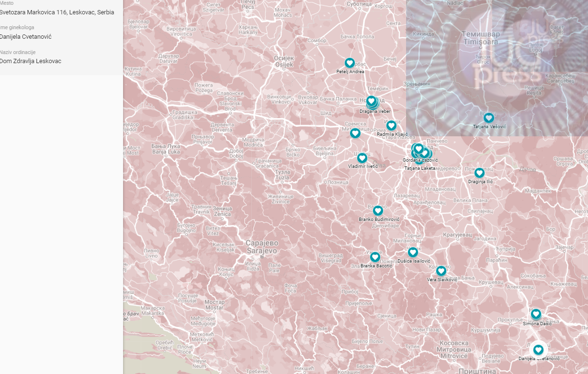Click the gynecologist name Danijela Cvetanović in sidebar
Viewport: 588px width, 374px height.
26,36
